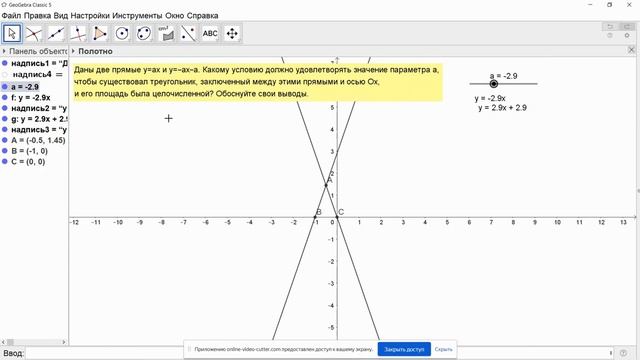Select algebra row A = (-0.5, 1.45)
The width and height of the screenshot is (640, 360).
38,140
